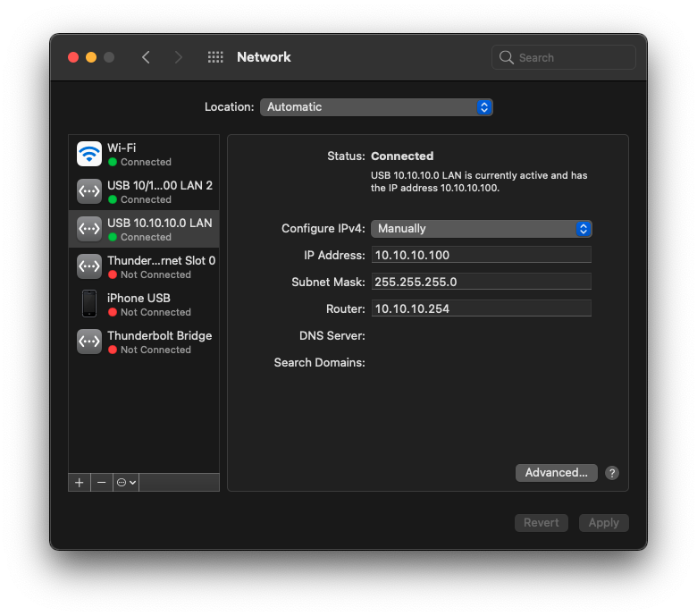Click the Router field 10.10.10.254
This screenshot has height=616, width=697.
[x=482, y=308]
